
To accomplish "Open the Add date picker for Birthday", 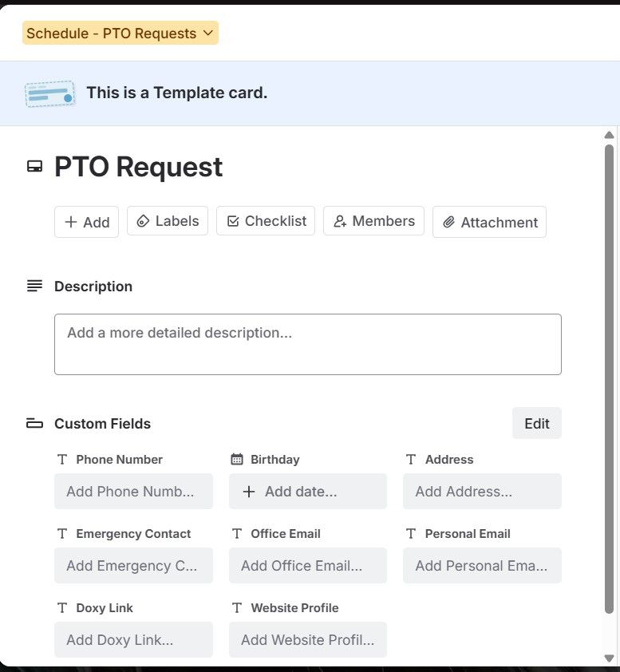I will pyautogui.click(x=308, y=492).
